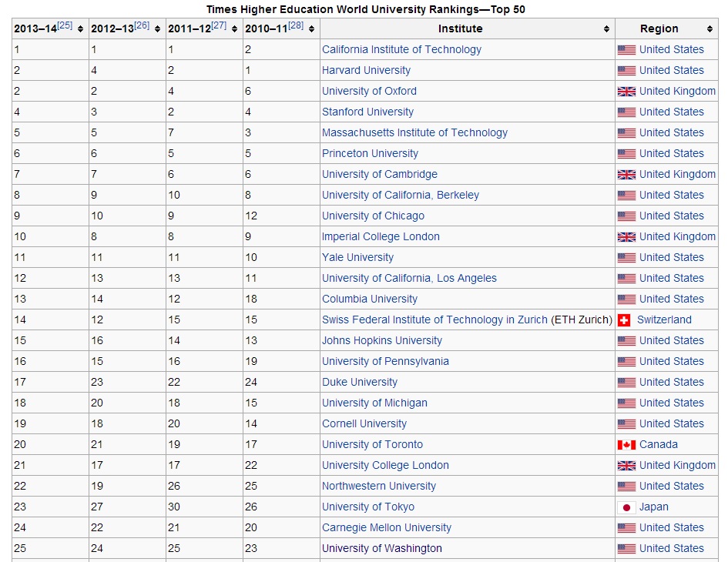
Task: Sort by the 2013–14 column arrows
Action: [x=80, y=28]
